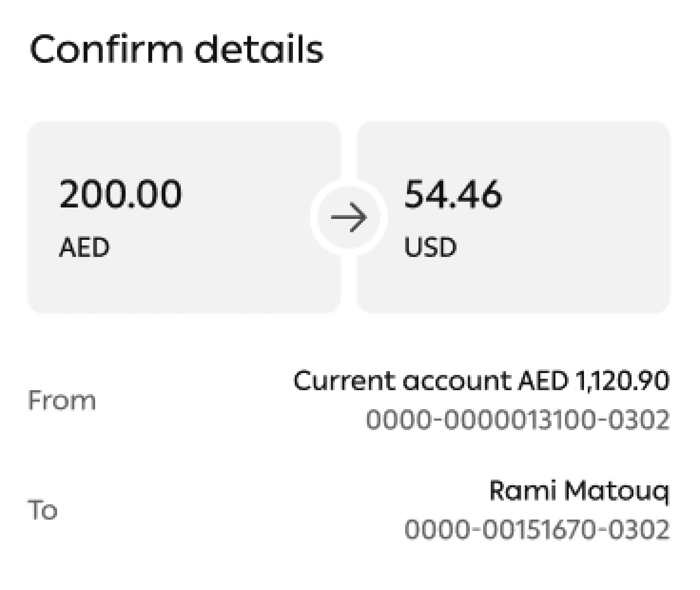Image resolution: width=700 pixels, height=590 pixels.
Task: Click the surname Matouq in the To row
Action: [617, 491]
